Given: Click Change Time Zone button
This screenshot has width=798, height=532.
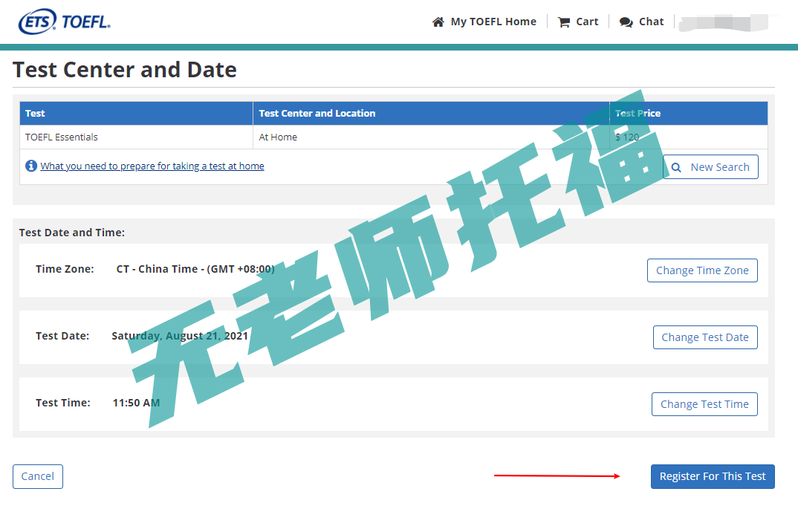Looking at the screenshot, I should [702, 270].
